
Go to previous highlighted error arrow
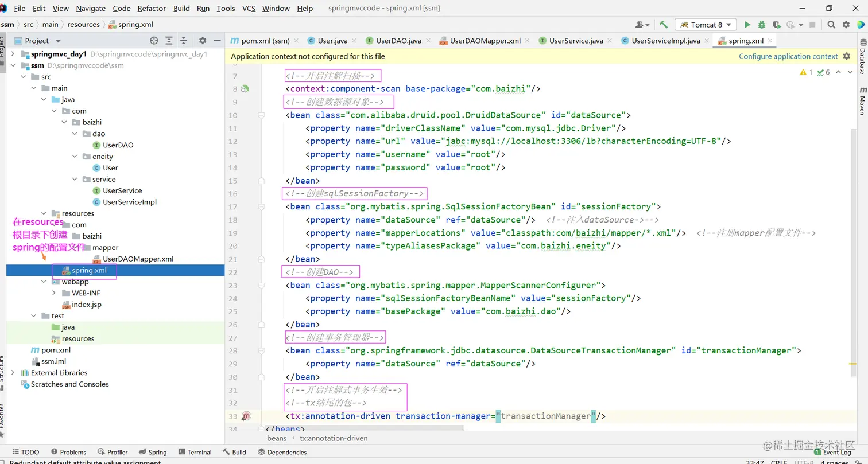838,72
